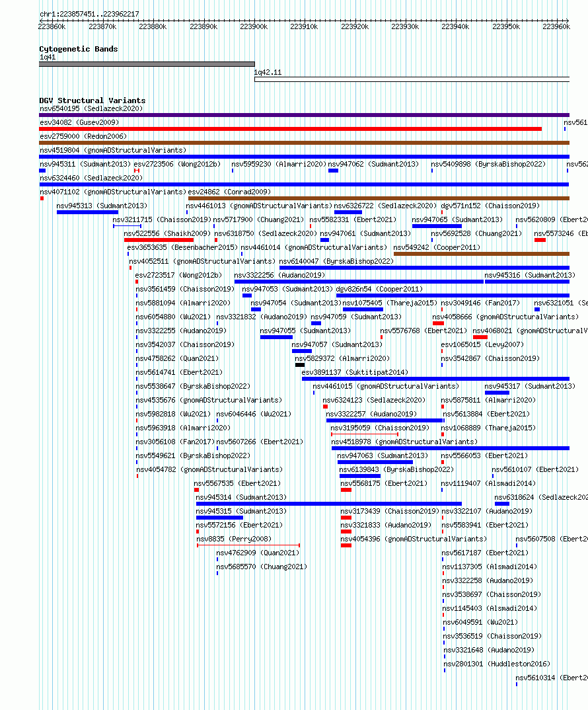The image size is (588, 710).
Task: Click the red nsv522556 variant bar
Action: (159, 240)
